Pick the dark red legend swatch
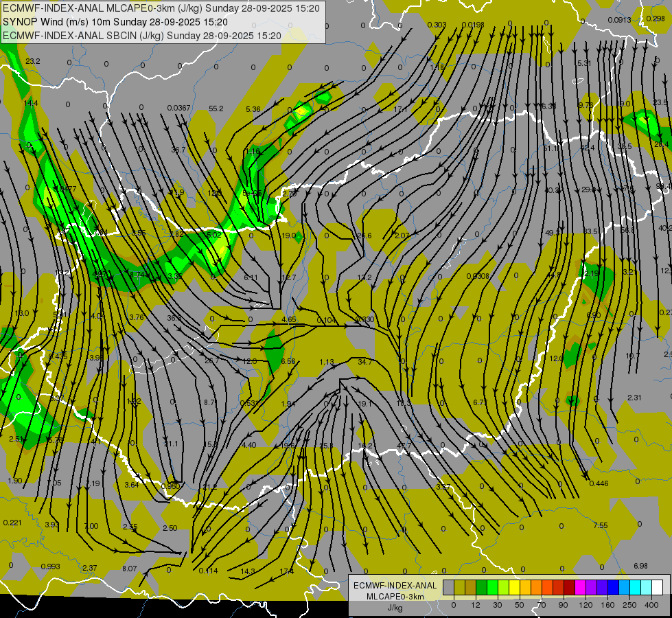 tap(569, 587)
